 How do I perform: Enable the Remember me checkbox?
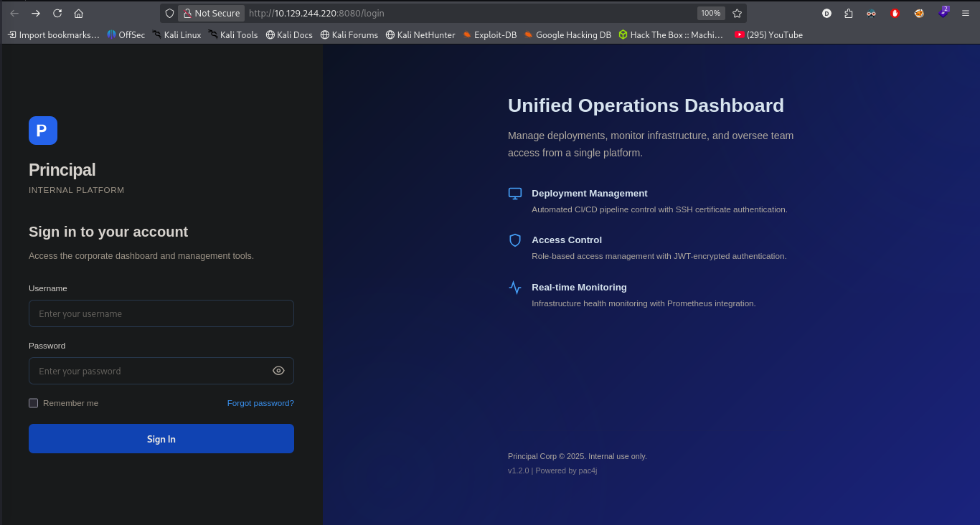click(33, 403)
